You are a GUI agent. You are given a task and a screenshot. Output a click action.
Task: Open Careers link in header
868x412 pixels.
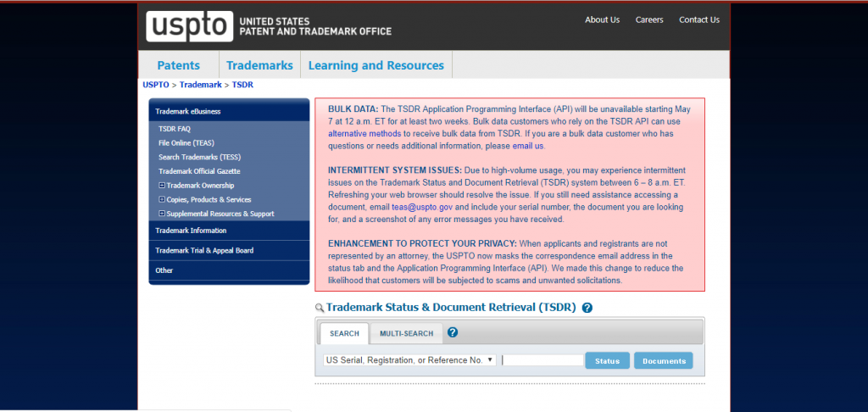click(x=649, y=20)
